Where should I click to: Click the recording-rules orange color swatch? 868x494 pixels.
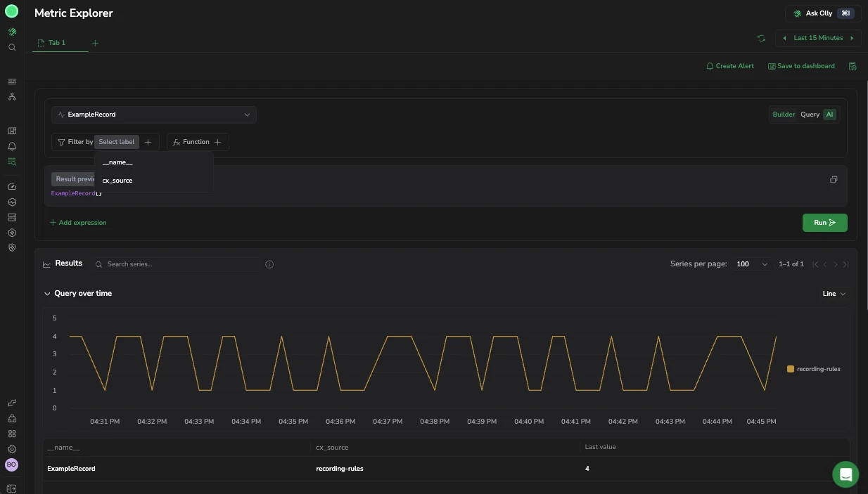click(x=791, y=369)
